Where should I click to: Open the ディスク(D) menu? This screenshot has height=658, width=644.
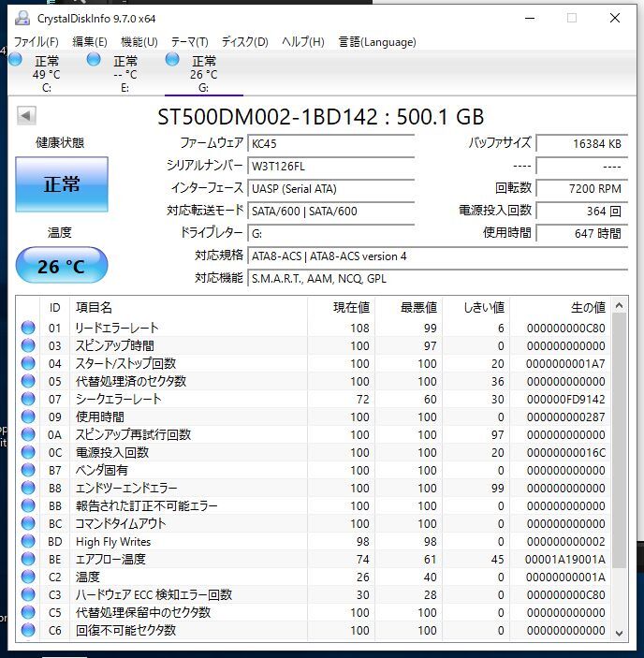pyautogui.click(x=245, y=42)
